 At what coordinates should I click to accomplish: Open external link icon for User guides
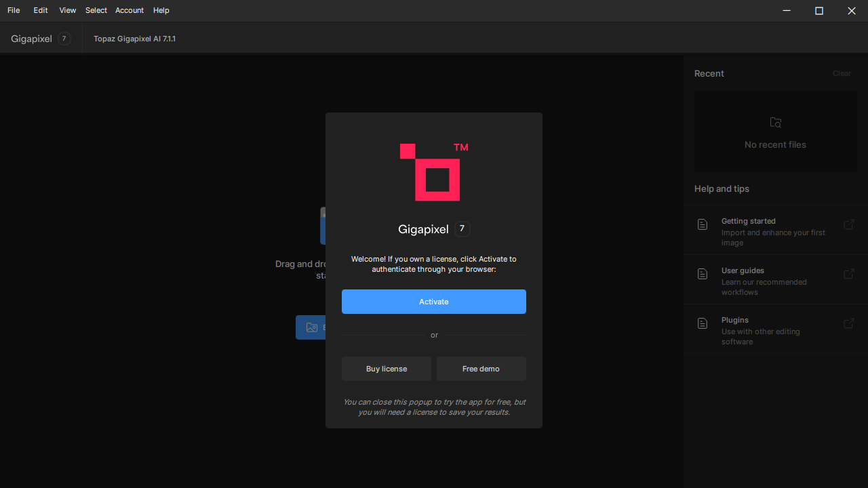click(x=848, y=274)
